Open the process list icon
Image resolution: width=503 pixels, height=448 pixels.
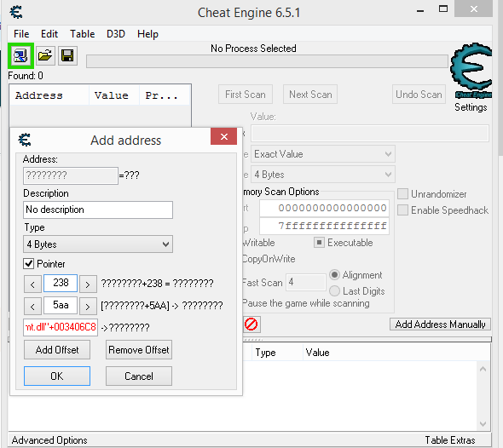pyautogui.click(x=20, y=55)
